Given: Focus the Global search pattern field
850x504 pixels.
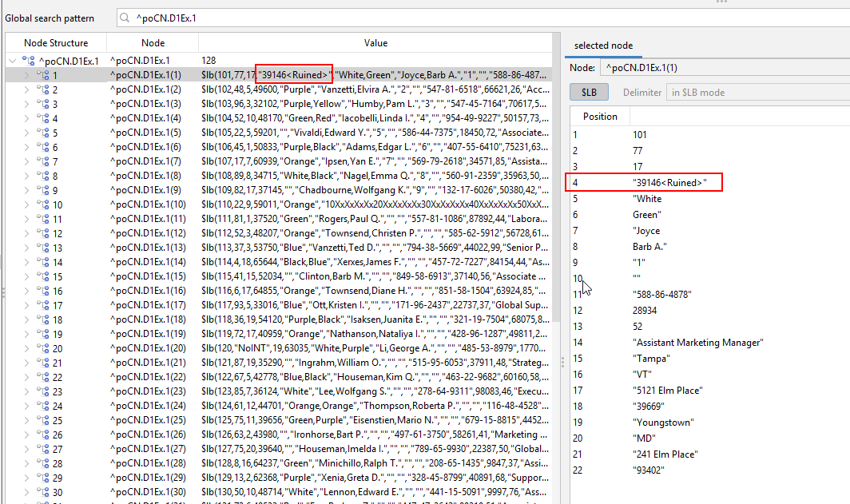Looking at the screenshot, I should (479, 18).
